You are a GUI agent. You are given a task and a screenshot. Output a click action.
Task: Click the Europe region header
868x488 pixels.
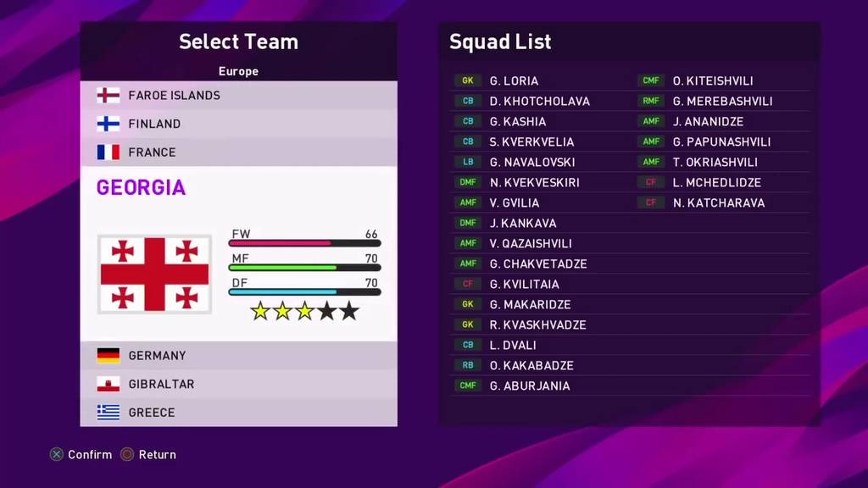(238, 71)
